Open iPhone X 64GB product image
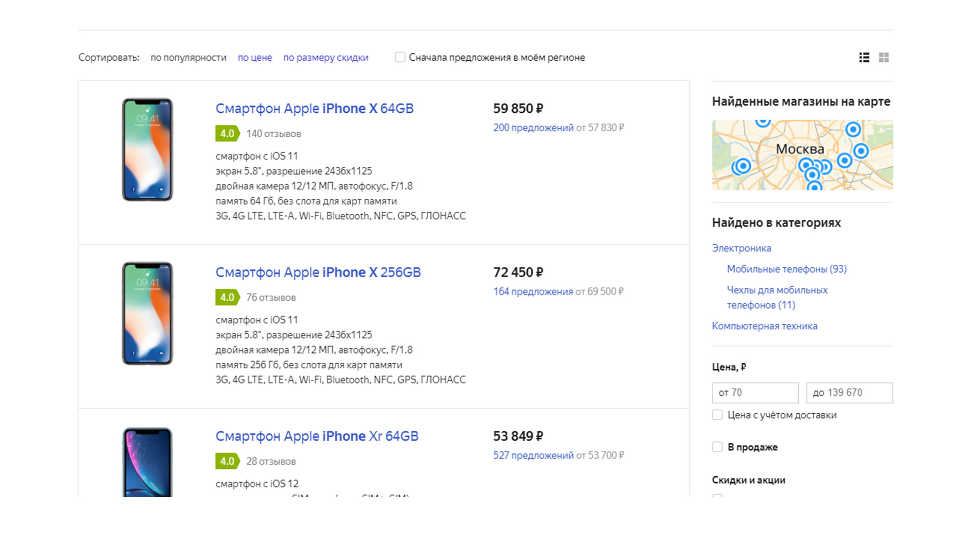 (x=148, y=149)
